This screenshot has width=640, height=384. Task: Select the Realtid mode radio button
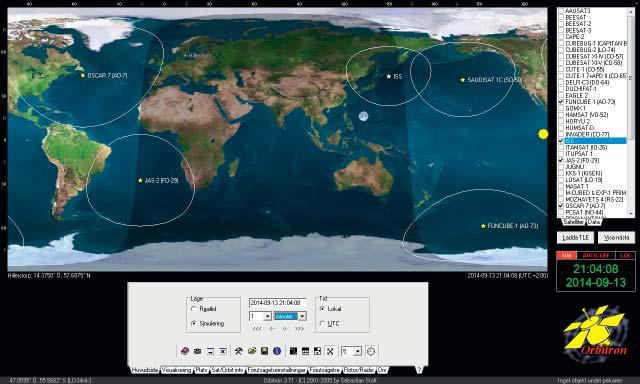pyautogui.click(x=194, y=309)
